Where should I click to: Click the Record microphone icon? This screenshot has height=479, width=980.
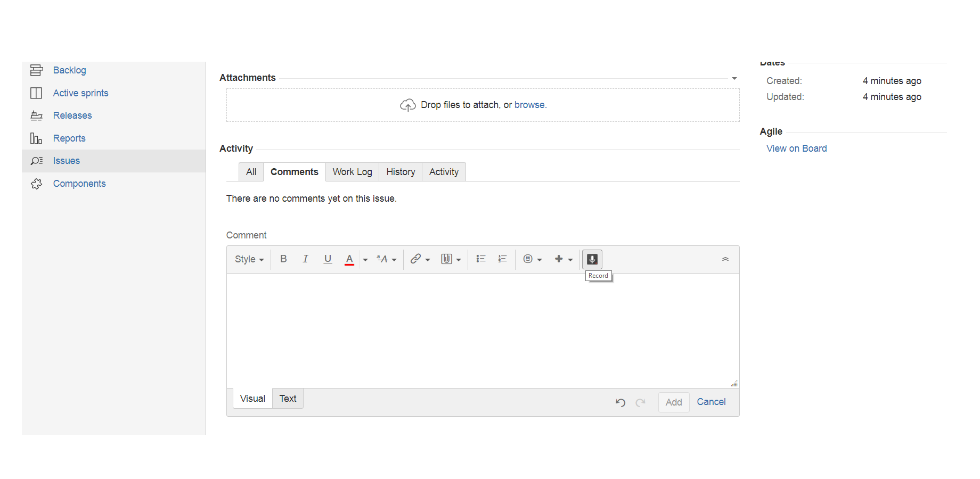[592, 259]
